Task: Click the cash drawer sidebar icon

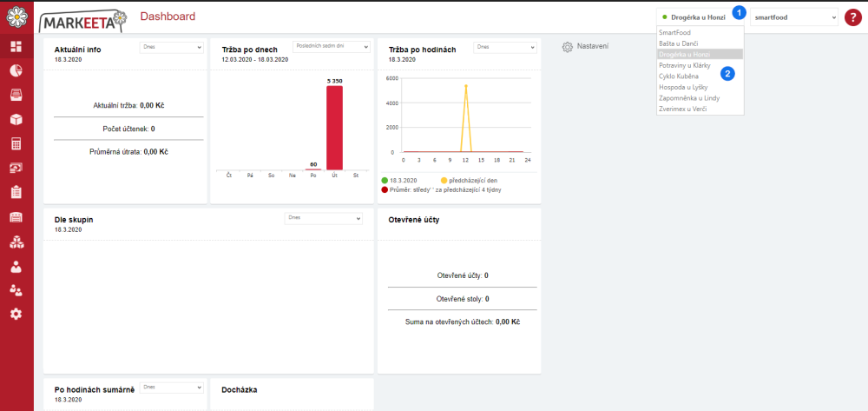Action: point(16,96)
